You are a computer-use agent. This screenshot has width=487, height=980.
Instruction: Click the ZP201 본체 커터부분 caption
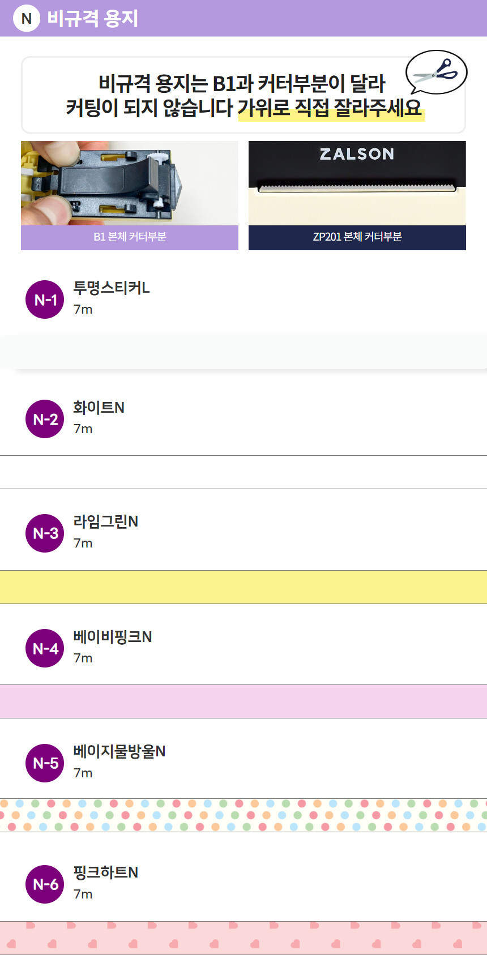click(x=357, y=237)
